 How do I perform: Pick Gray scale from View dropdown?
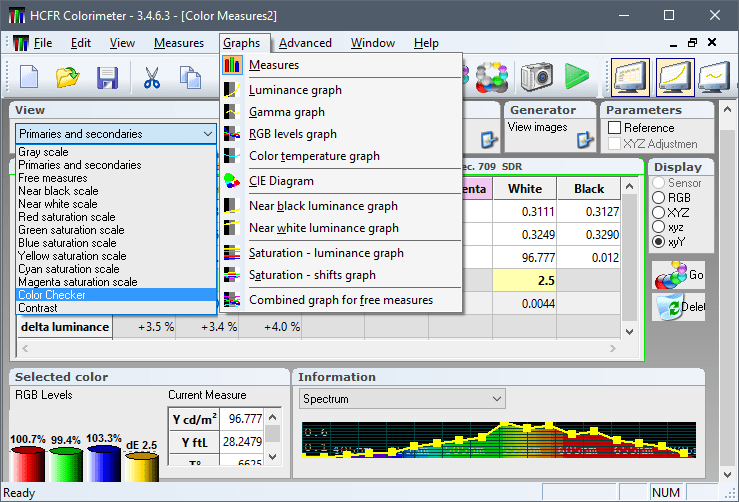point(43,152)
